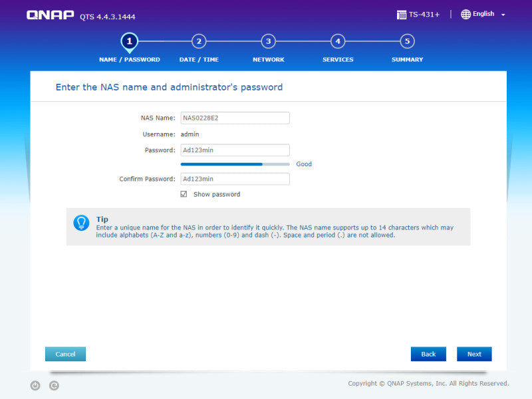This screenshot has height=399, width=532.
Task: Select step 5 circle in the wizard
Action: (407, 41)
